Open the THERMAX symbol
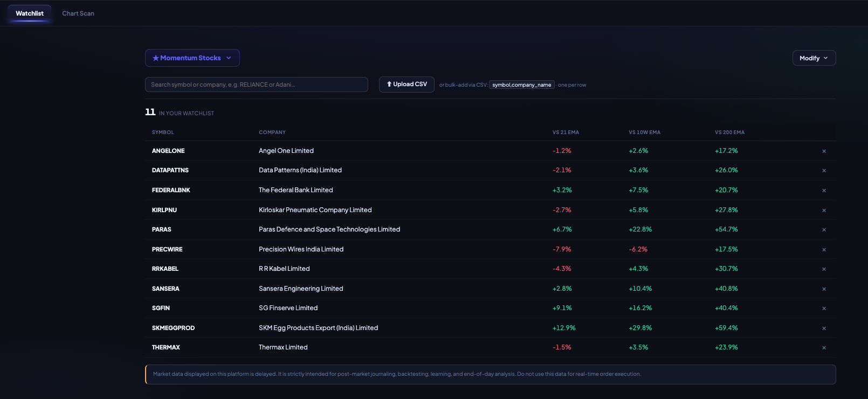The height and width of the screenshot is (399, 868). 166,347
